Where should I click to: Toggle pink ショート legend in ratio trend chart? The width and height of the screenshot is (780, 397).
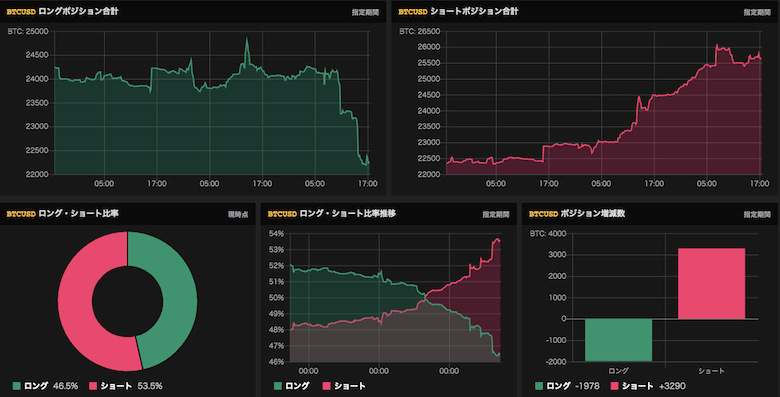344,386
